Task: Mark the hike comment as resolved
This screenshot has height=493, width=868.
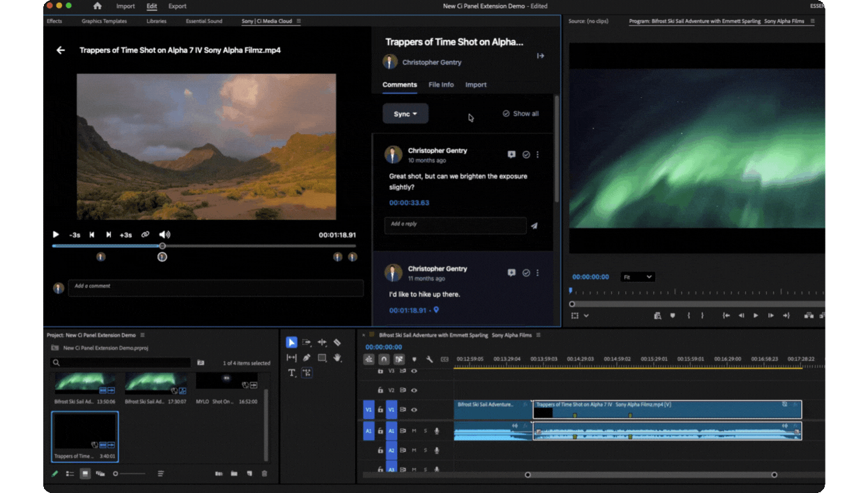Action: click(x=526, y=273)
